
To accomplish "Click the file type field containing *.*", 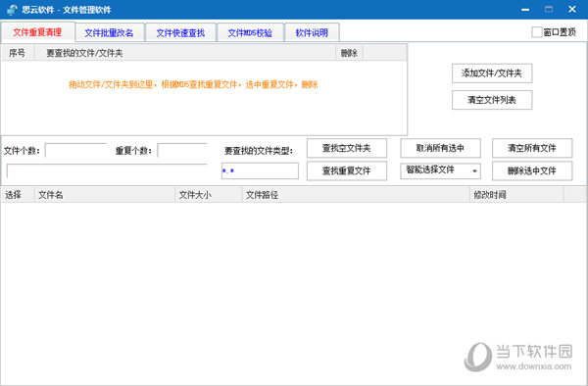I will pos(260,170).
